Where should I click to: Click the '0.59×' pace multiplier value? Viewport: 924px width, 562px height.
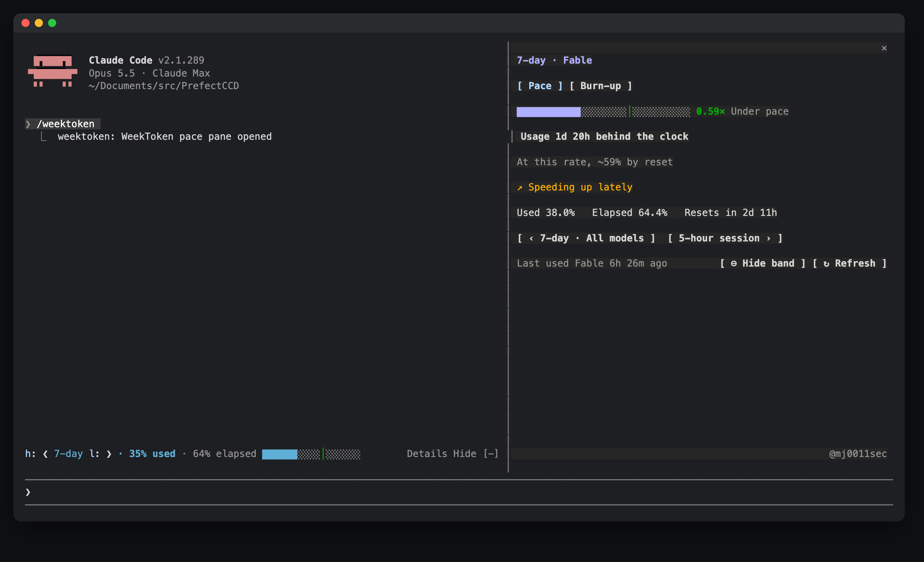[710, 111]
